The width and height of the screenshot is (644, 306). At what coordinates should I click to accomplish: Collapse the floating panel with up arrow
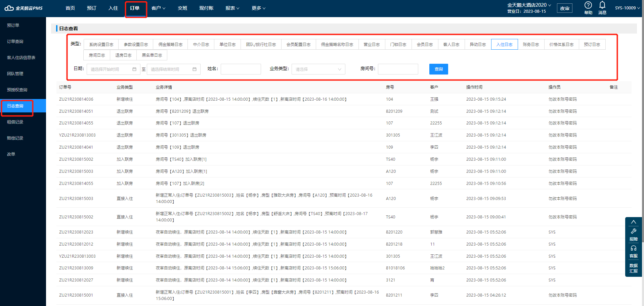(x=634, y=222)
